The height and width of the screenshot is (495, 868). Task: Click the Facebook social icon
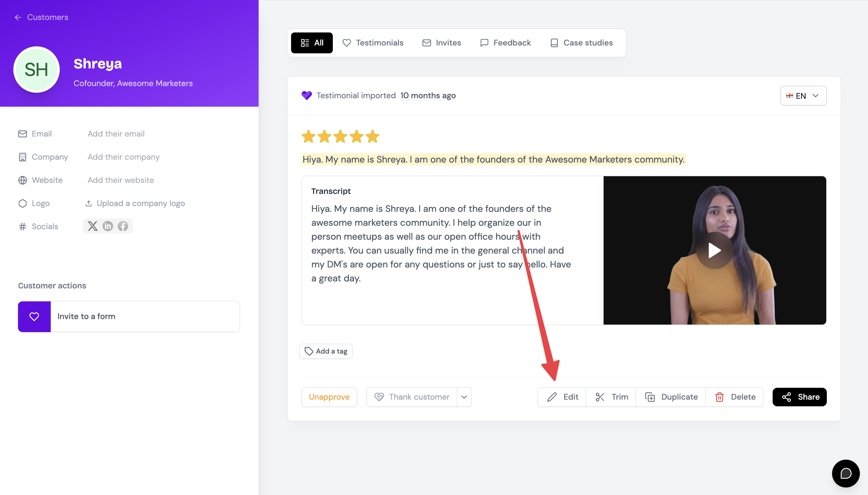click(123, 226)
